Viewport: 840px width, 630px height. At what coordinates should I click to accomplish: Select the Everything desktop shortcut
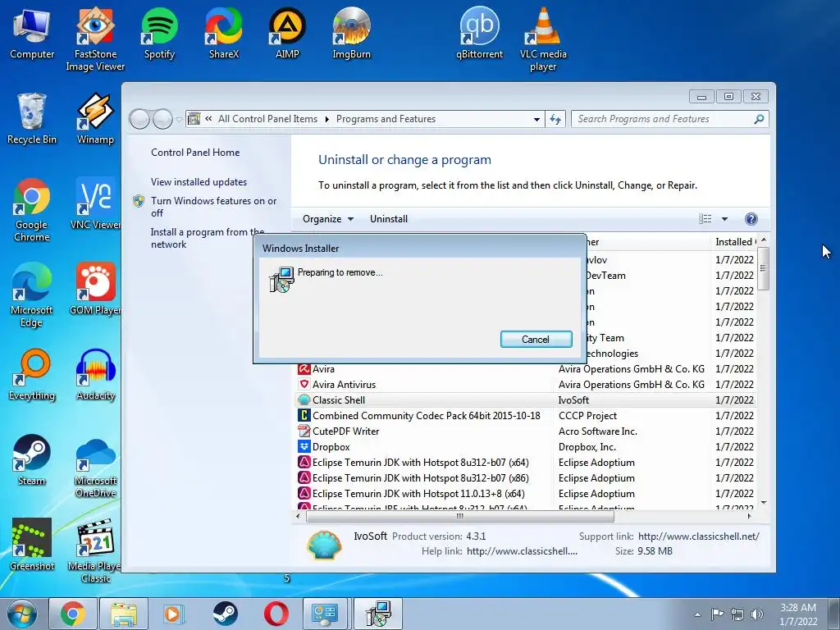pyautogui.click(x=32, y=374)
